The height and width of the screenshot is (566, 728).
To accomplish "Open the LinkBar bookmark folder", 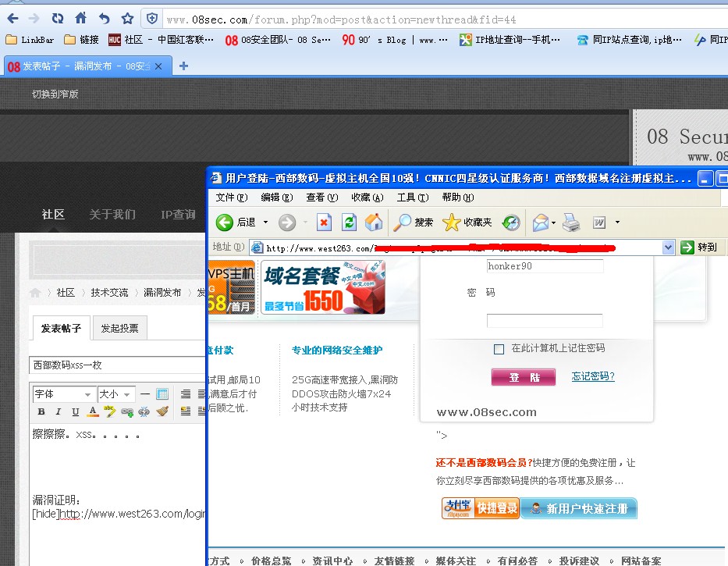I will (30, 40).
